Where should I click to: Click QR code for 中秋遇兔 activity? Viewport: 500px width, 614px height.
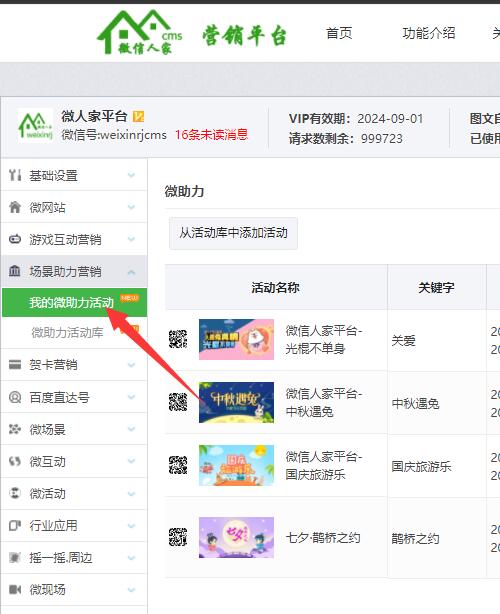[x=178, y=402]
